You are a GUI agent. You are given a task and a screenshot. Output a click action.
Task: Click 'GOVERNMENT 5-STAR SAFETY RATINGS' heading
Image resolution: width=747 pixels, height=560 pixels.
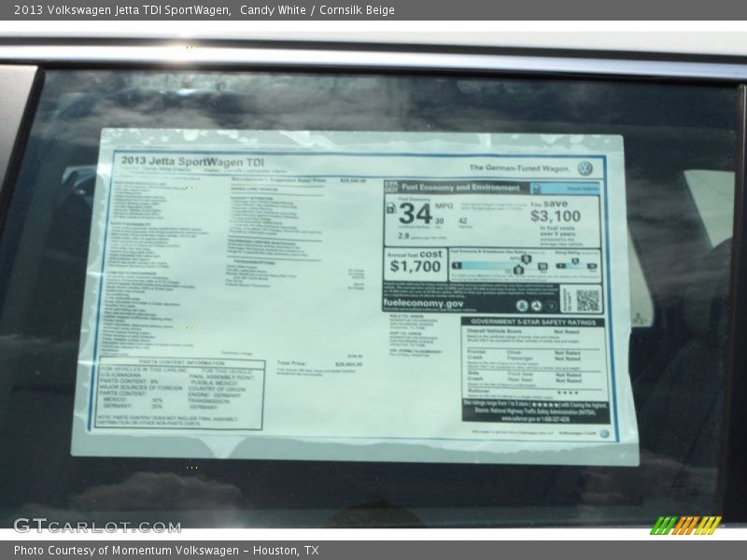click(533, 322)
